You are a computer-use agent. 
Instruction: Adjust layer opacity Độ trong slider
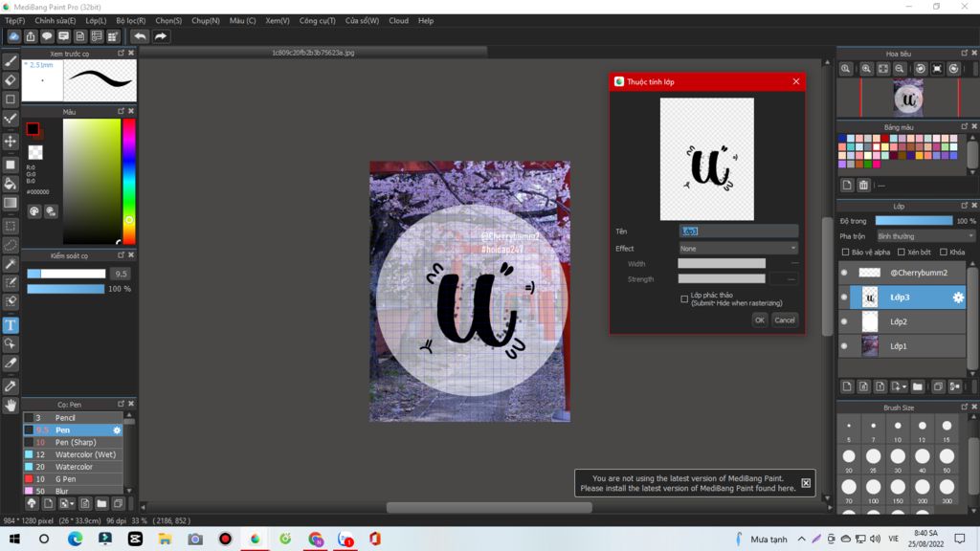[914, 221]
